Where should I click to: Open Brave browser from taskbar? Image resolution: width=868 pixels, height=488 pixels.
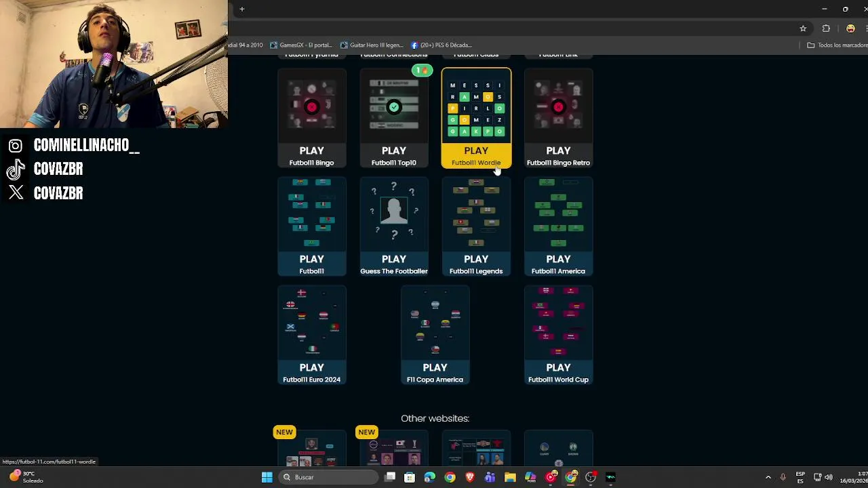tap(470, 477)
